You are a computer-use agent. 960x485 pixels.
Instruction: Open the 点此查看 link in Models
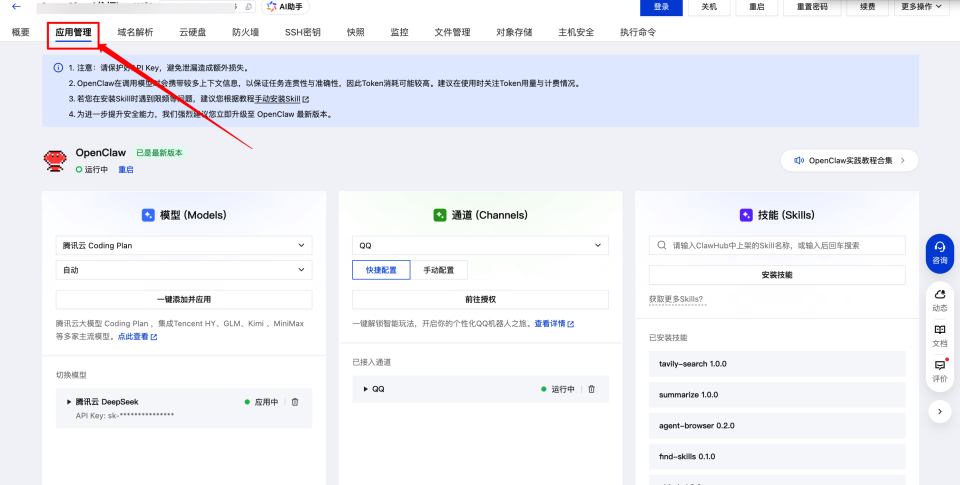(137, 337)
